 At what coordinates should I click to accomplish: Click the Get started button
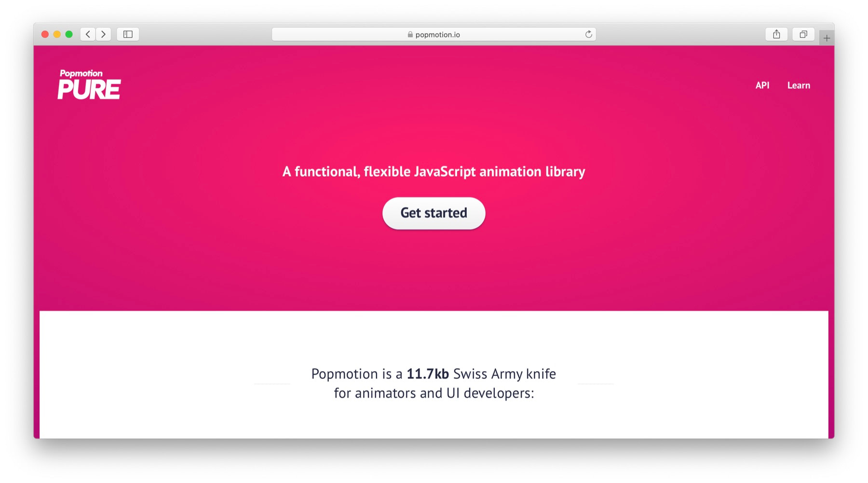pos(434,213)
